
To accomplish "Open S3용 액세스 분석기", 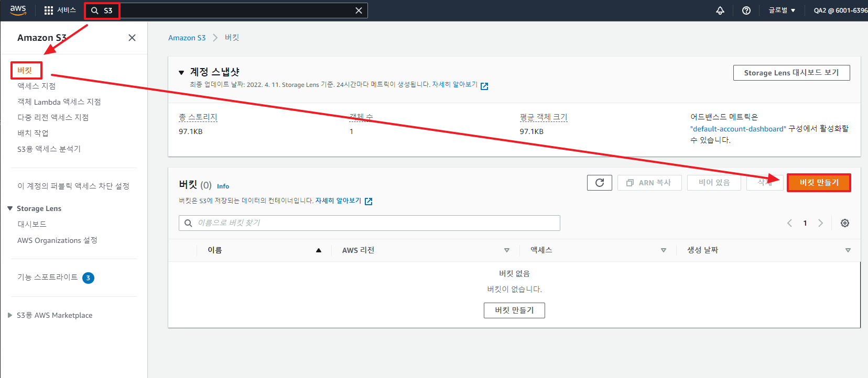I will click(49, 149).
